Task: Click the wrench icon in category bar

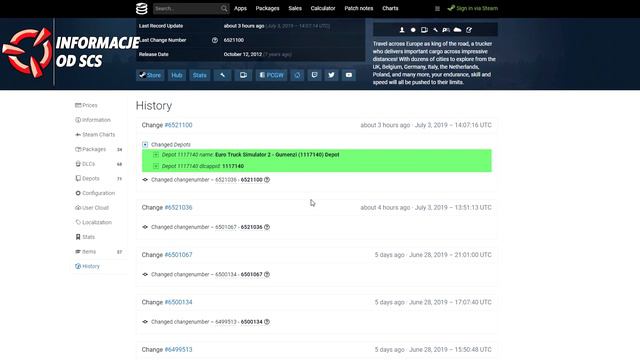Action: tap(436, 30)
